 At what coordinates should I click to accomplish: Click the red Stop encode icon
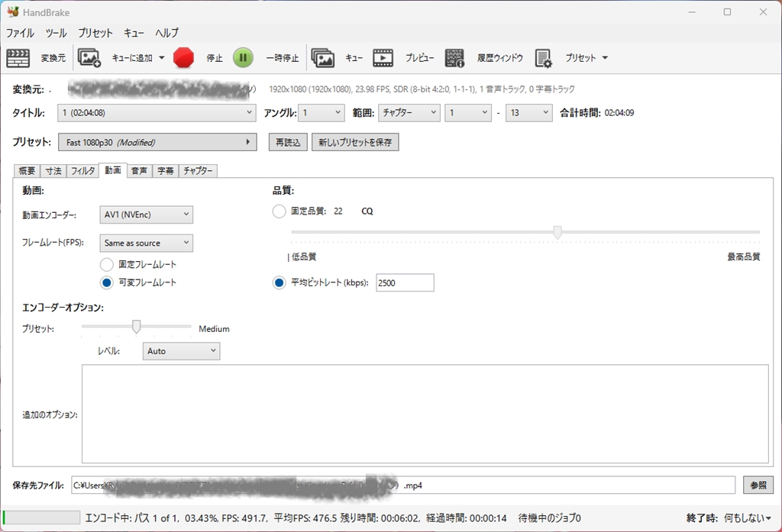(x=183, y=58)
